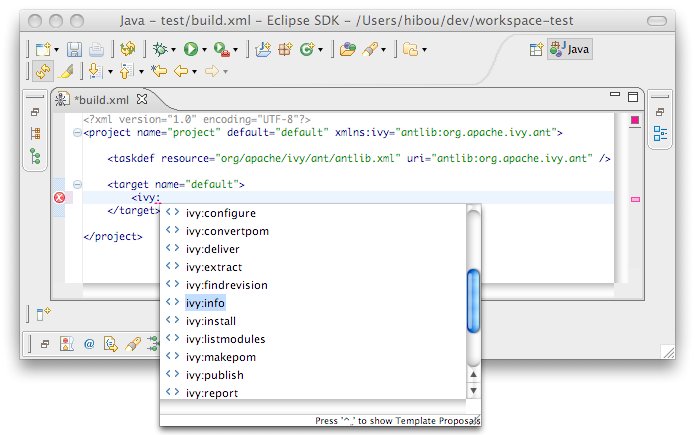
Task: Click the Print toolbar icon
Action: tap(96, 48)
